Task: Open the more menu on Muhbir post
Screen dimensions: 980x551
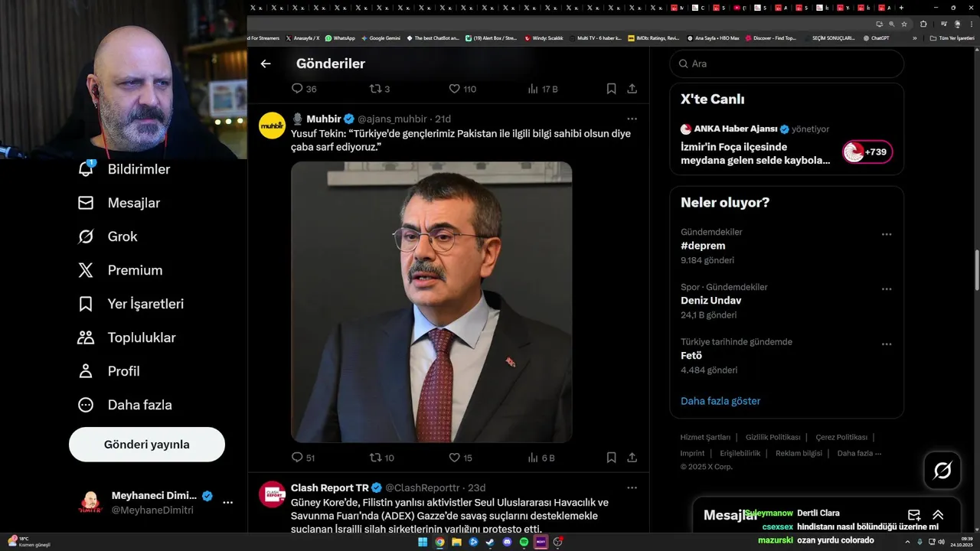Action: point(632,119)
